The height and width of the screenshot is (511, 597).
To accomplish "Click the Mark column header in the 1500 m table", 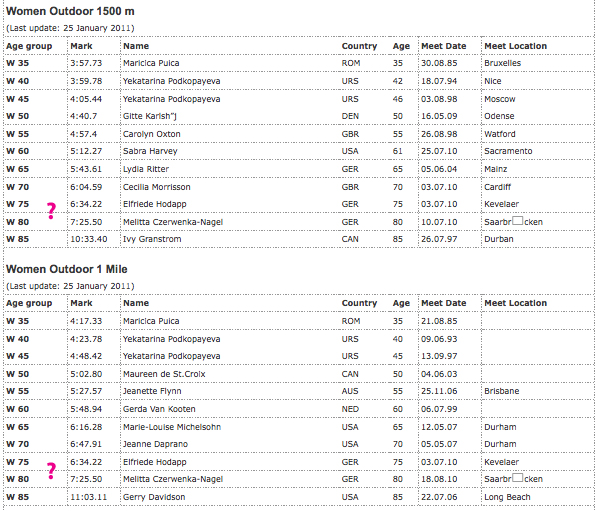I will coord(81,46).
